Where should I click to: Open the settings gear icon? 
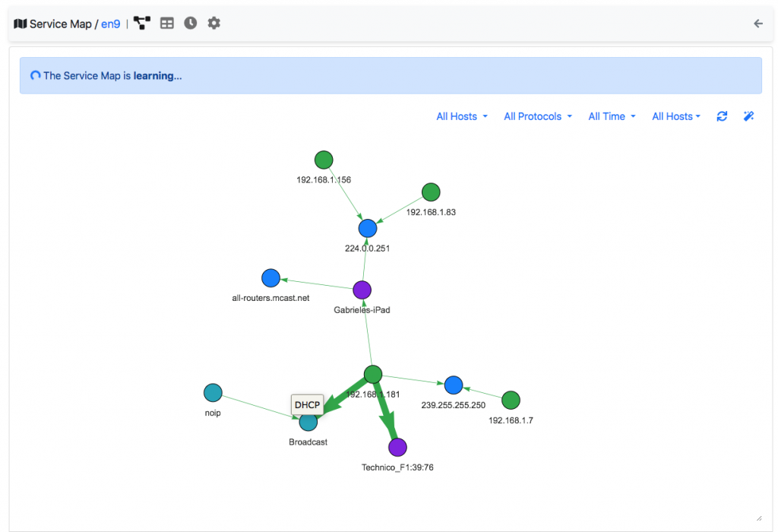(213, 23)
